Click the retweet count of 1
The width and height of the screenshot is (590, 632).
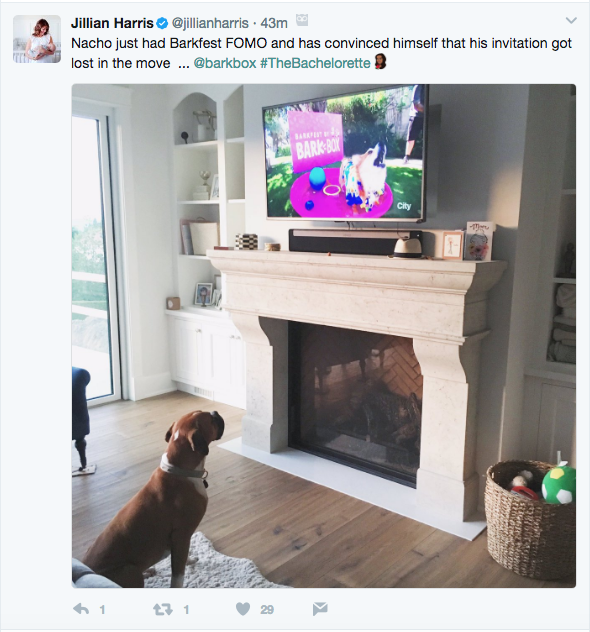186,609
